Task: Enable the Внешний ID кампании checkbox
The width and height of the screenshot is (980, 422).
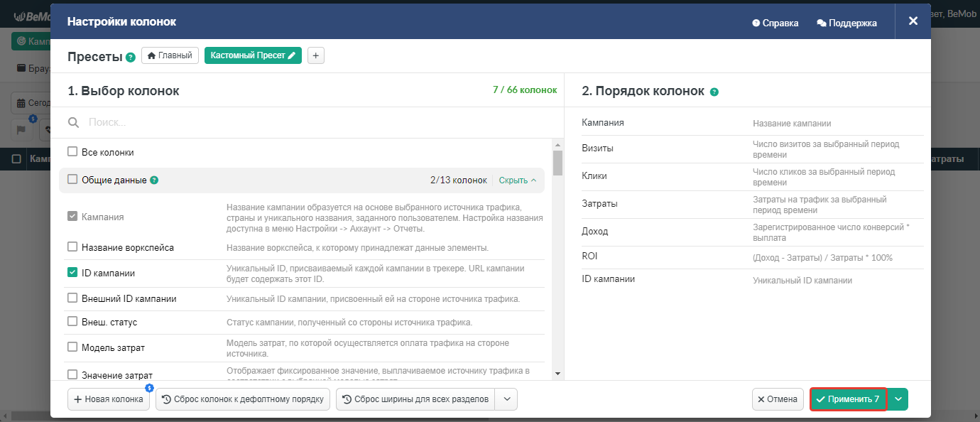Action: [72, 298]
